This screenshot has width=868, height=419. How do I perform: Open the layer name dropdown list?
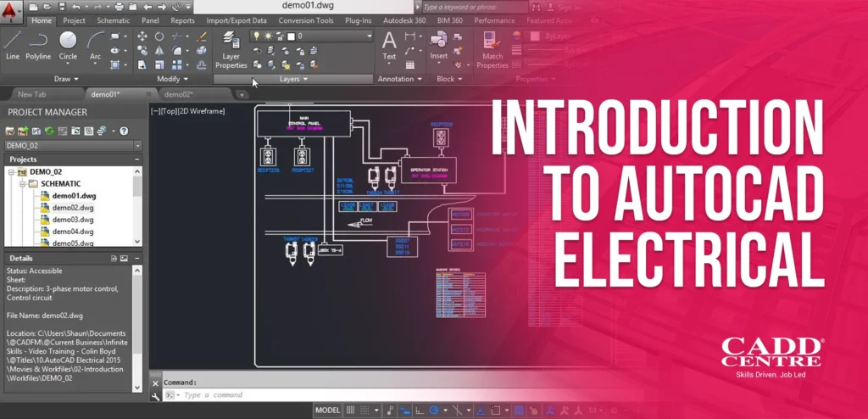pyautogui.click(x=369, y=36)
